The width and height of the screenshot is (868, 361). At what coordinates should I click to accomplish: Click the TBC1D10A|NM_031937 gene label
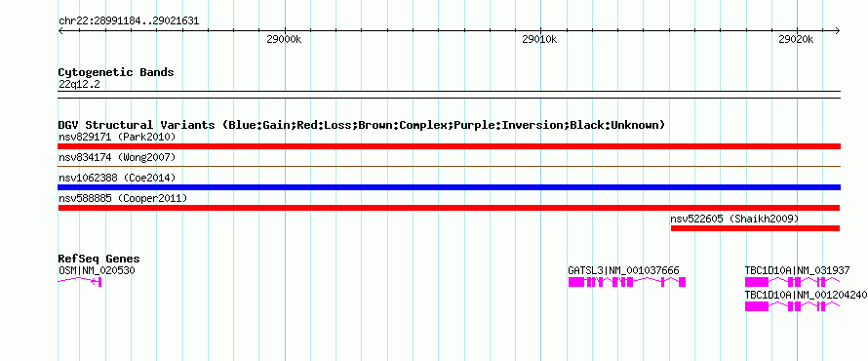point(797,270)
